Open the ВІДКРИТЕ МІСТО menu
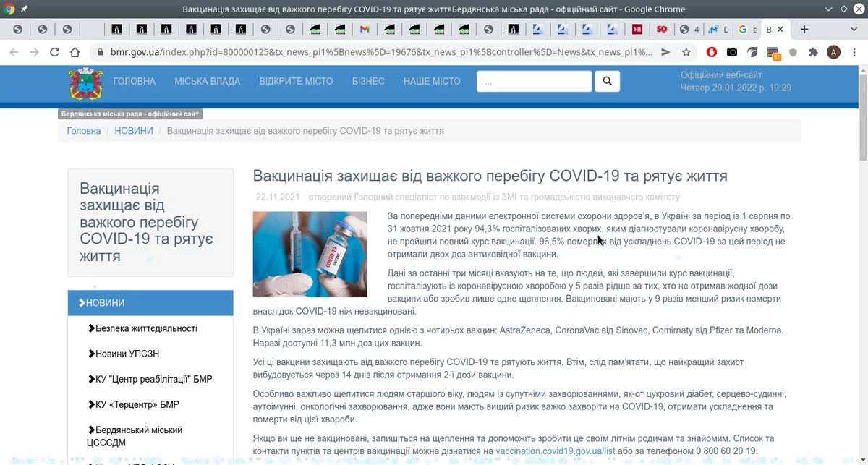868x465 pixels. pyautogui.click(x=296, y=81)
